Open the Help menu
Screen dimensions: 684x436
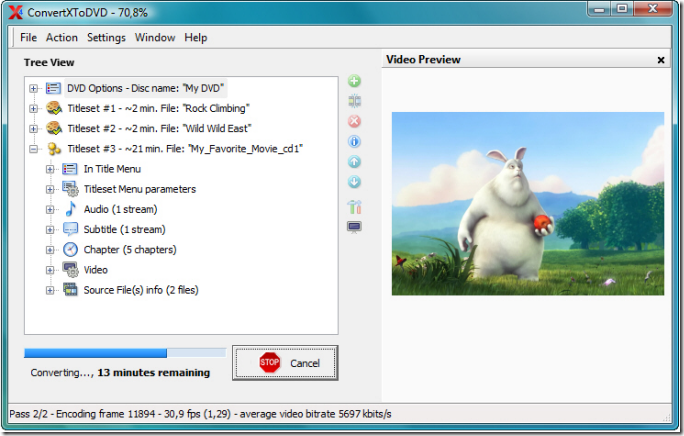pos(195,38)
